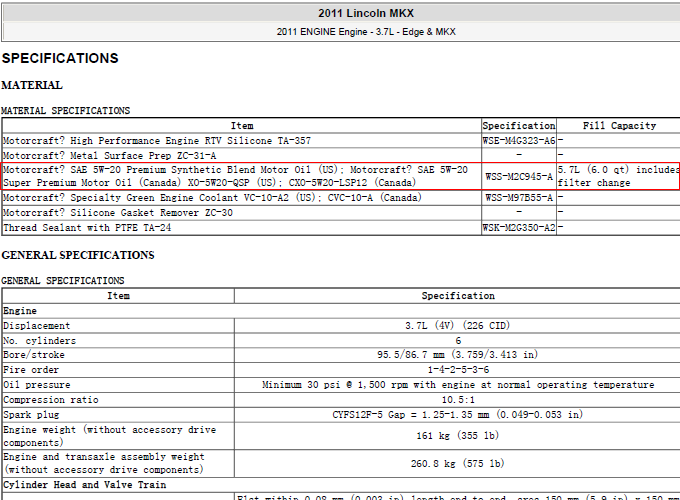Click the '2011 ENGINE Engine - 3.7L - Edge & MKX' subtitle
Viewport: 680px width, 500px height.
[x=366, y=32]
